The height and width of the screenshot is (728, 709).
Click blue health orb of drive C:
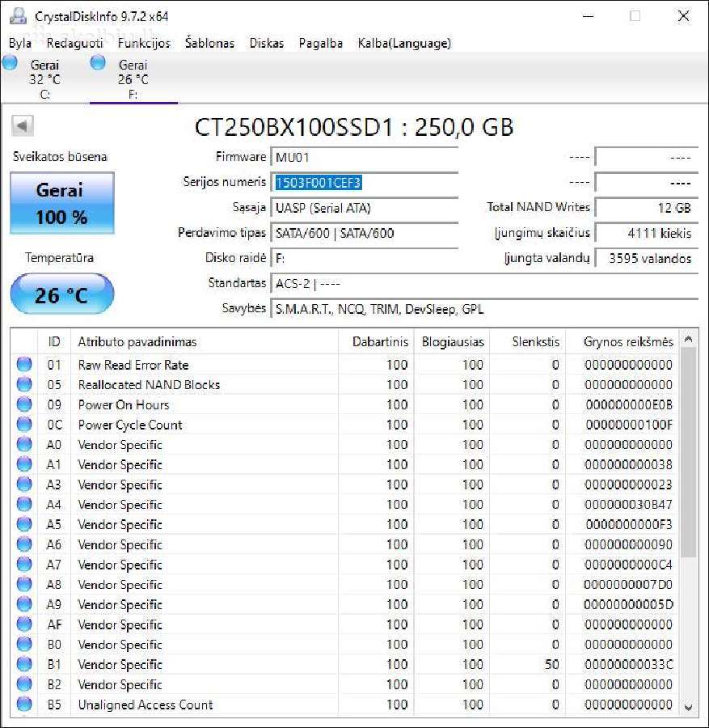[x=10, y=62]
